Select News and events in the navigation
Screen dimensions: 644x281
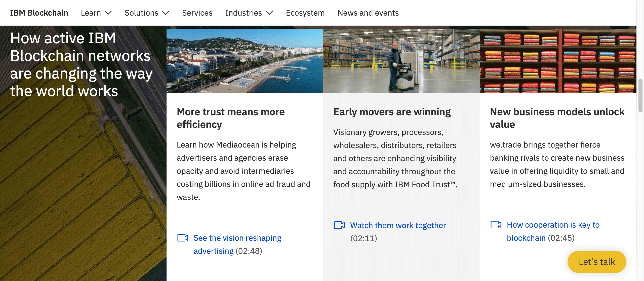pyautogui.click(x=368, y=13)
